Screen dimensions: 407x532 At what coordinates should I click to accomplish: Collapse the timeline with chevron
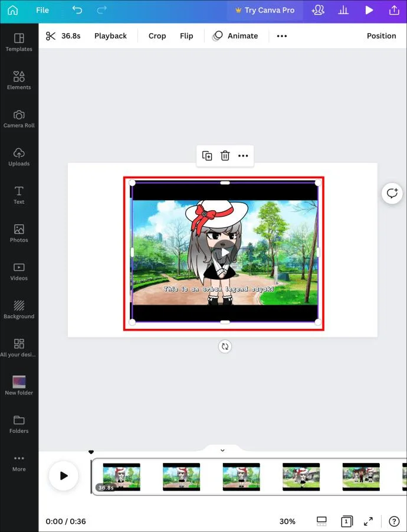coord(222,451)
